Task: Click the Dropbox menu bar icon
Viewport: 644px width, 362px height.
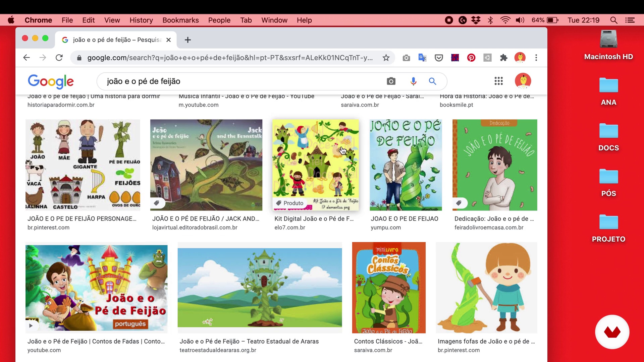Action: (476, 20)
